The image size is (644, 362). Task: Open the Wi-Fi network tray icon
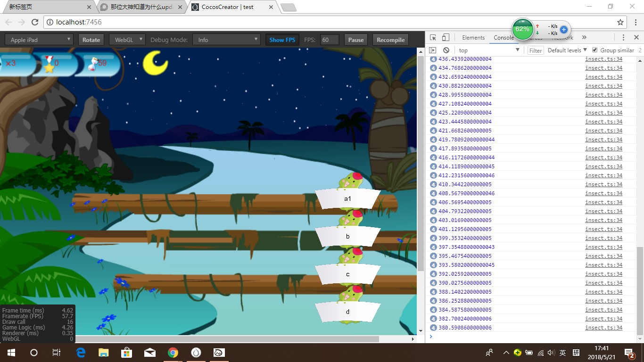540,353
